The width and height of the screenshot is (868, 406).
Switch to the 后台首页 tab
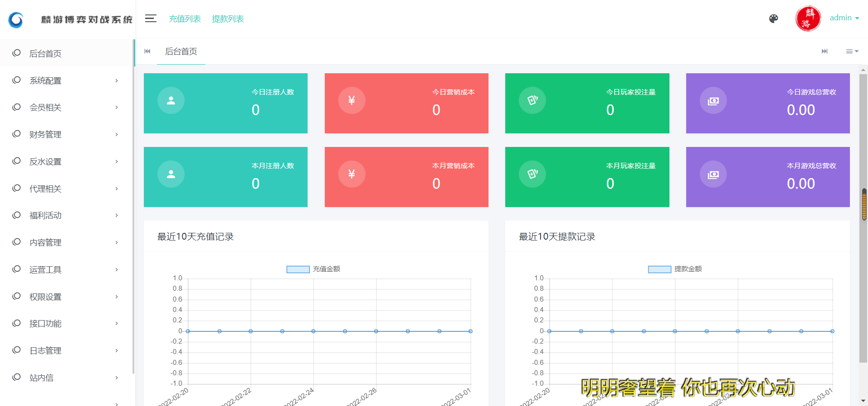click(x=181, y=52)
